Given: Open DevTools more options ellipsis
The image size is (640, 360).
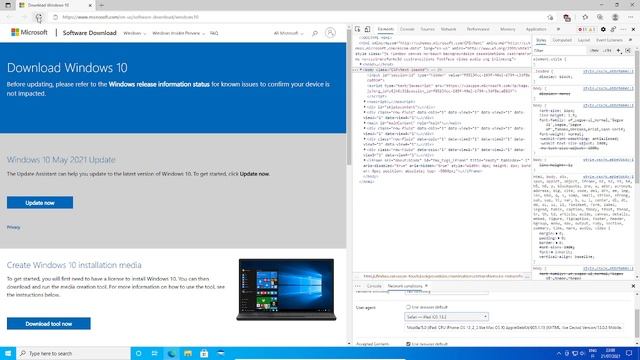Looking at the screenshot, I should click(x=623, y=29).
